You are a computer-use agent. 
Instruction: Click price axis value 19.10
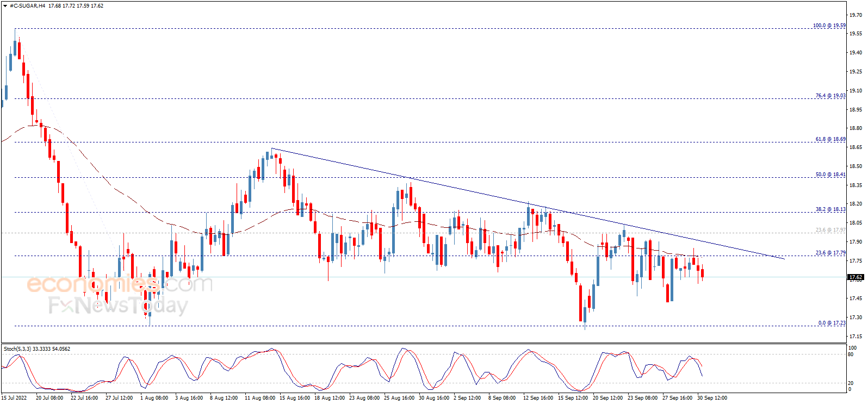tap(855, 91)
